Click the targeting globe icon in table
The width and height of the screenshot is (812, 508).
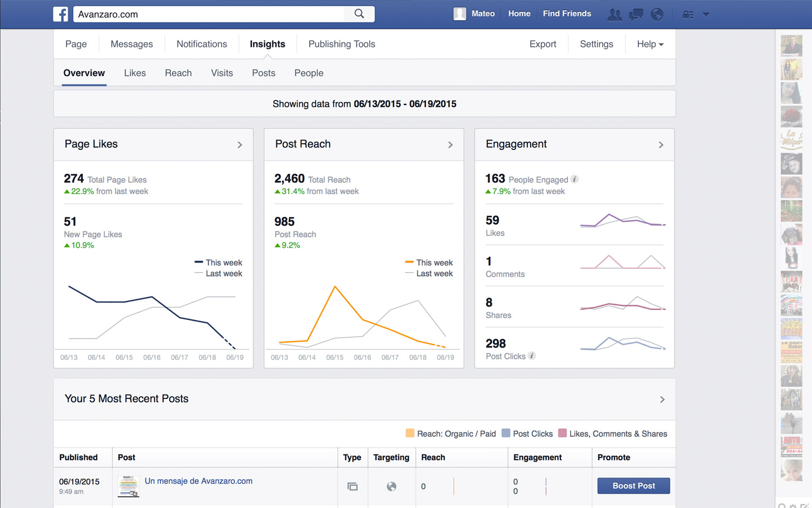point(391,486)
